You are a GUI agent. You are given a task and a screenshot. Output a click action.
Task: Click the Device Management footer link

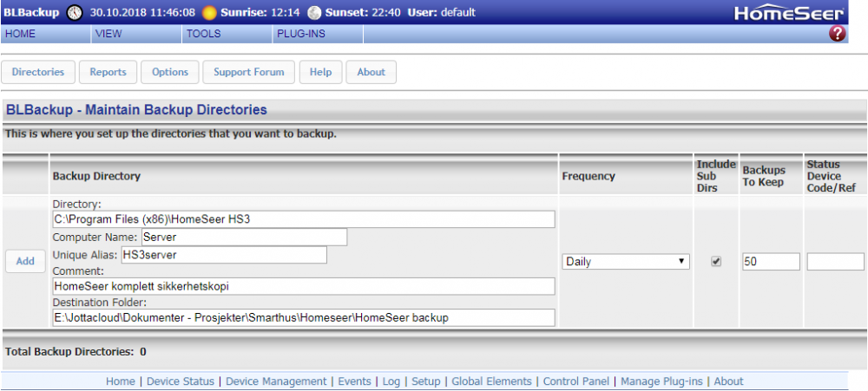tap(276, 381)
